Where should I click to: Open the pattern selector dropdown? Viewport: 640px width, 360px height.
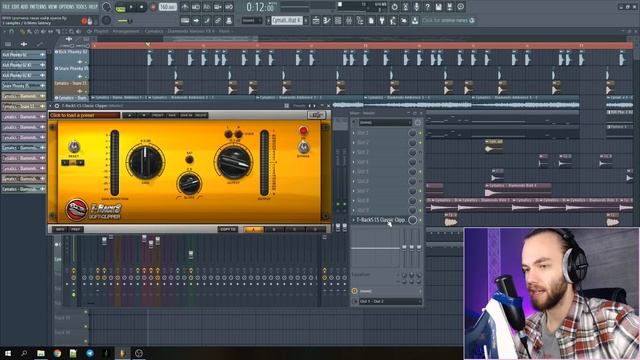(x=287, y=20)
